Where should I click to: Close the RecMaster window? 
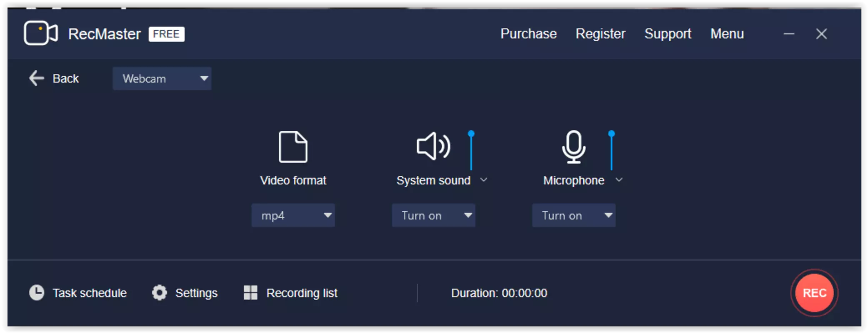(821, 34)
